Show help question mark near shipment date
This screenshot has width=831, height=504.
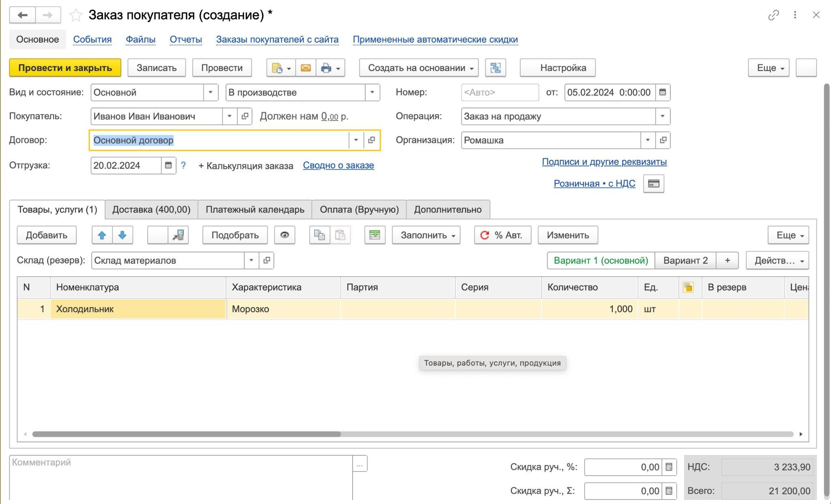[x=183, y=166]
